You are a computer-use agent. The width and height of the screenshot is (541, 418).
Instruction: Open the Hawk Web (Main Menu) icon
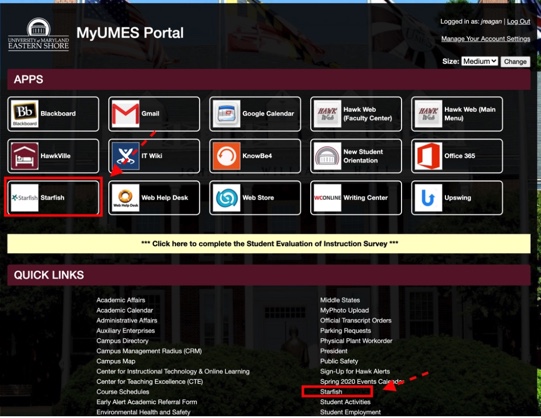(428, 114)
